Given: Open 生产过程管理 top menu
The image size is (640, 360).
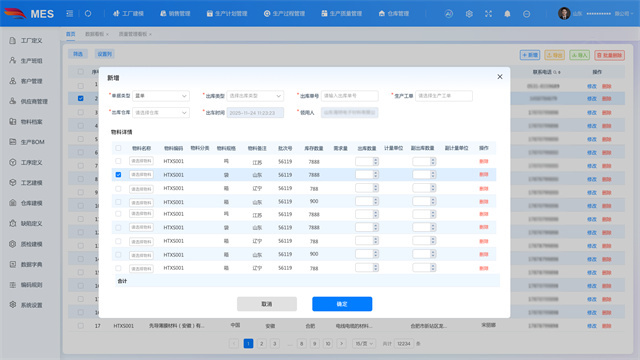Looking at the screenshot, I should [284, 13].
